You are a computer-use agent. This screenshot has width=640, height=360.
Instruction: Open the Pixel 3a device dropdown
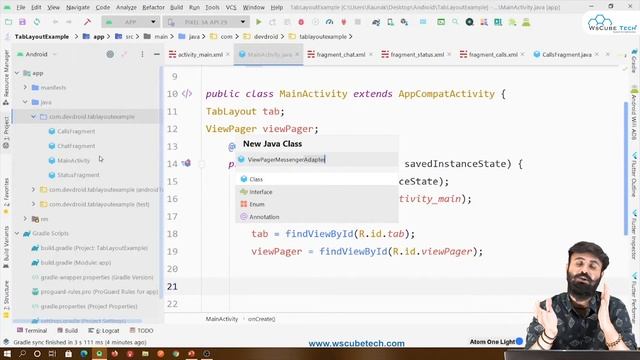[206, 22]
